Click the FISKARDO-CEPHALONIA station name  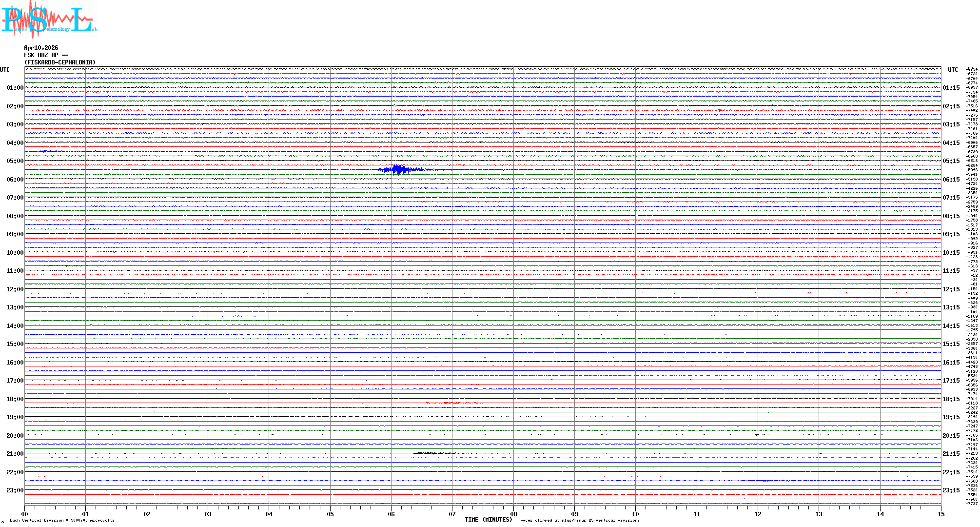[x=60, y=62]
